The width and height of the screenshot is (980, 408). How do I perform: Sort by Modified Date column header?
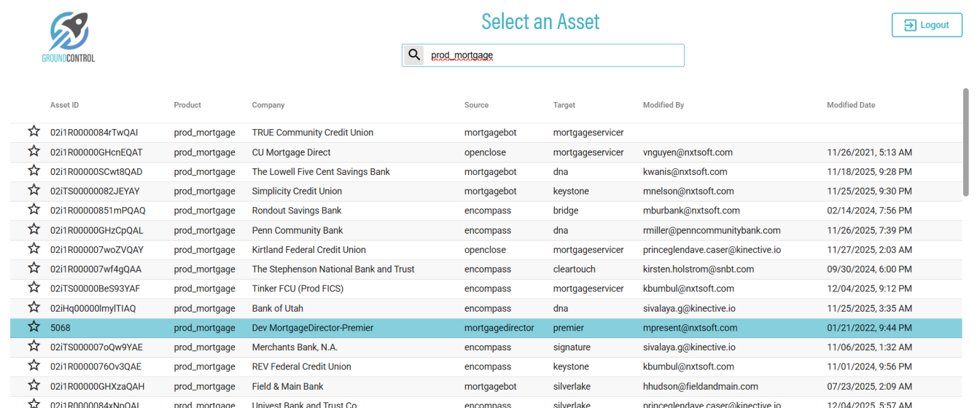click(851, 105)
